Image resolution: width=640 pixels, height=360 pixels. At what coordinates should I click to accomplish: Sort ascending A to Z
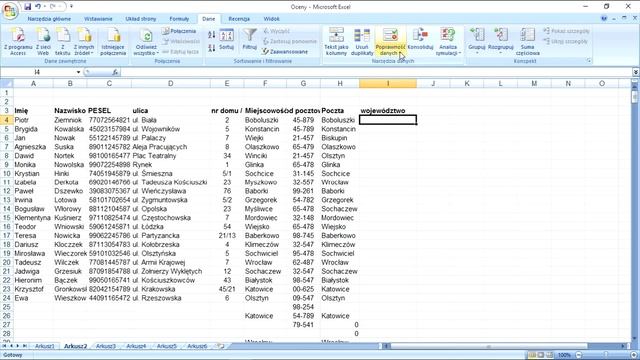[211, 35]
